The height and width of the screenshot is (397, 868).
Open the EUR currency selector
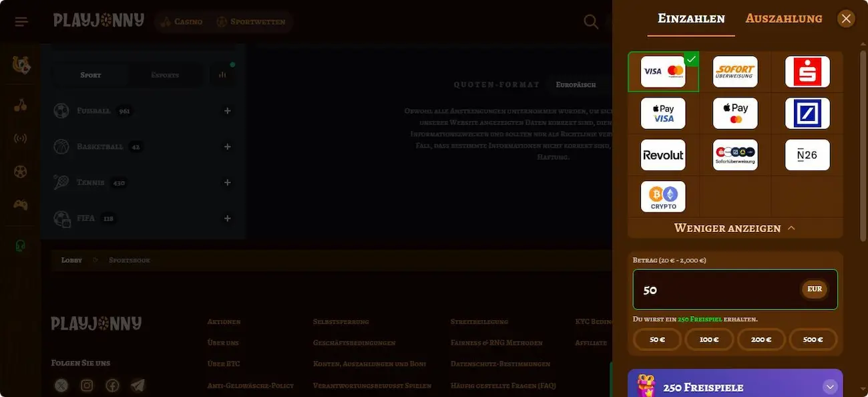coord(815,289)
